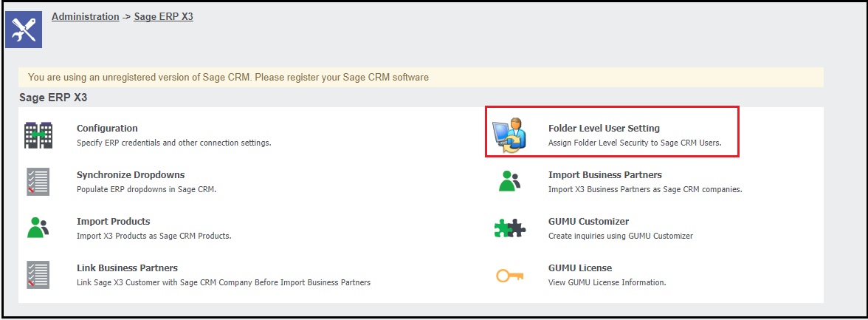The width and height of the screenshot is (868, 320).
Task: Open the Import Products option
Action: click(113, 222)
